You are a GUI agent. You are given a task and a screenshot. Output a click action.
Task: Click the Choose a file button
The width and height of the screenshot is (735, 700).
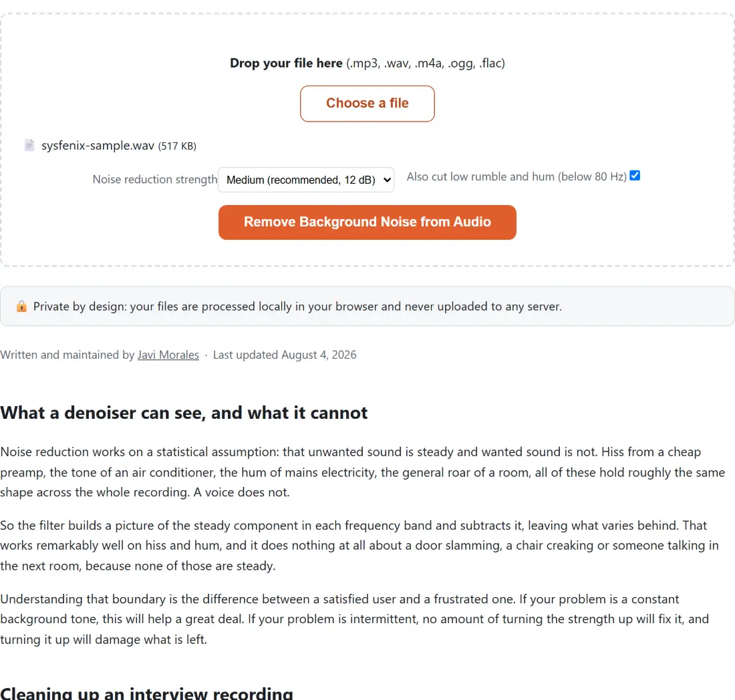pyautogui.click(x=367, y=104)
